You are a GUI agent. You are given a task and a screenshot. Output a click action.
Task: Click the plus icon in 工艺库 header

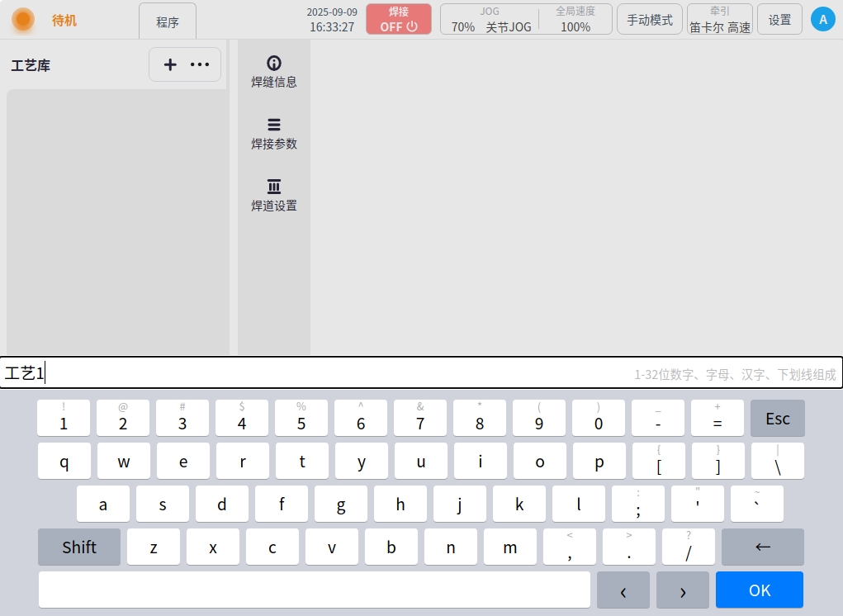coord(170,64)
